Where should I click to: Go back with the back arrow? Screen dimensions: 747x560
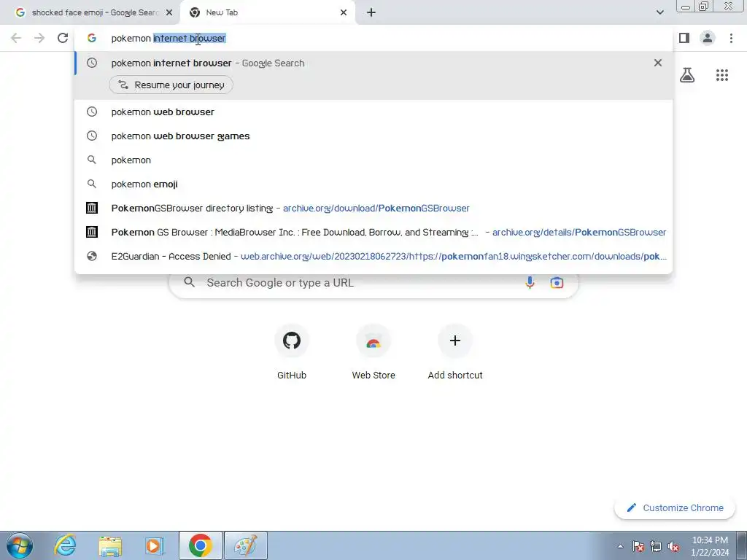pyautogui.click(x=16, y=38)
